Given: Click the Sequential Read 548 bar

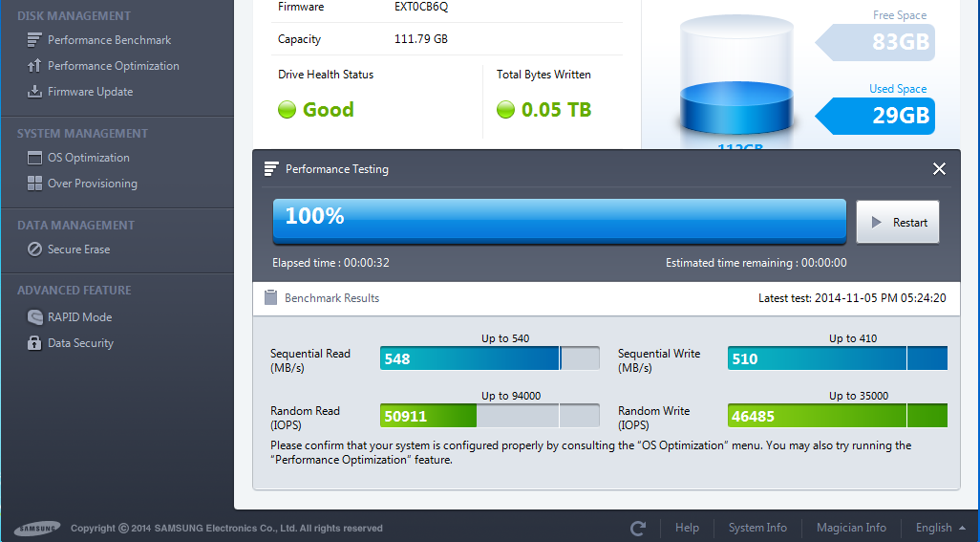Looking at the screenshot, I should tap(489, 358).
